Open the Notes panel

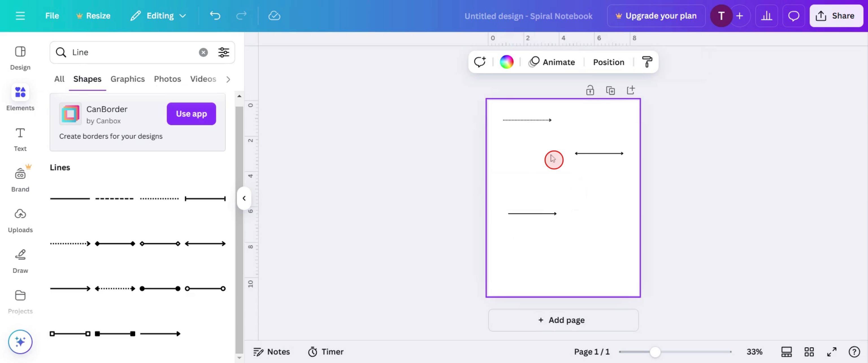272,351
